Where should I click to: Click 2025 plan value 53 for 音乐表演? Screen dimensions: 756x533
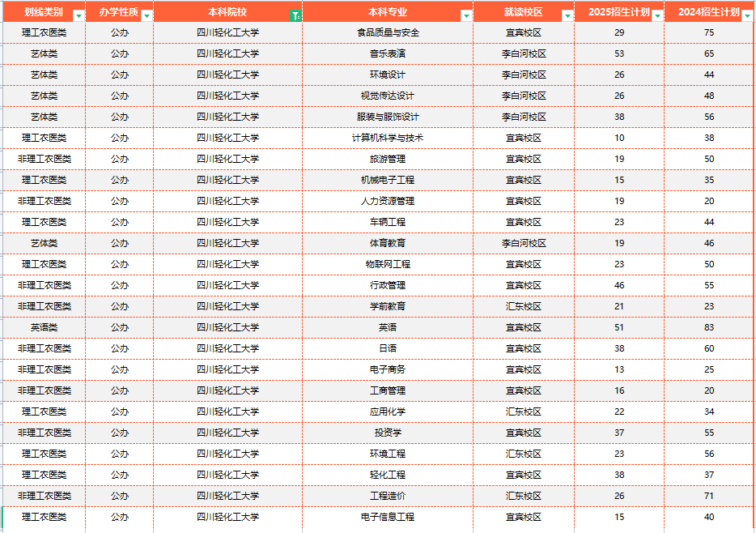tap(619, 53)
